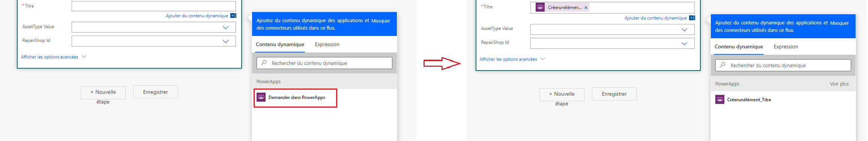Expand 'Afficher les options avancées' in right flow
The image size is (868, 141).
coord(512,59)
